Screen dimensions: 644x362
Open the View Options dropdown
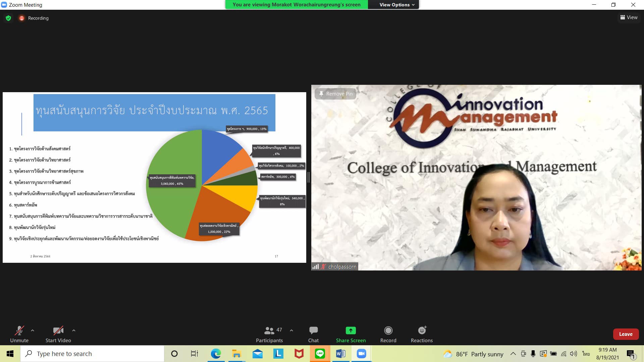(397, 5)
